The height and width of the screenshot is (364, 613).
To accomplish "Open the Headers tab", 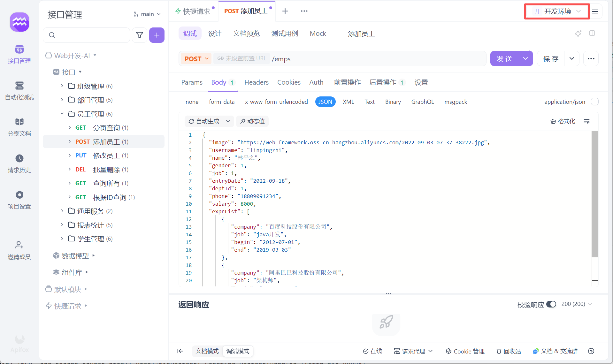I will coord(257,82).
